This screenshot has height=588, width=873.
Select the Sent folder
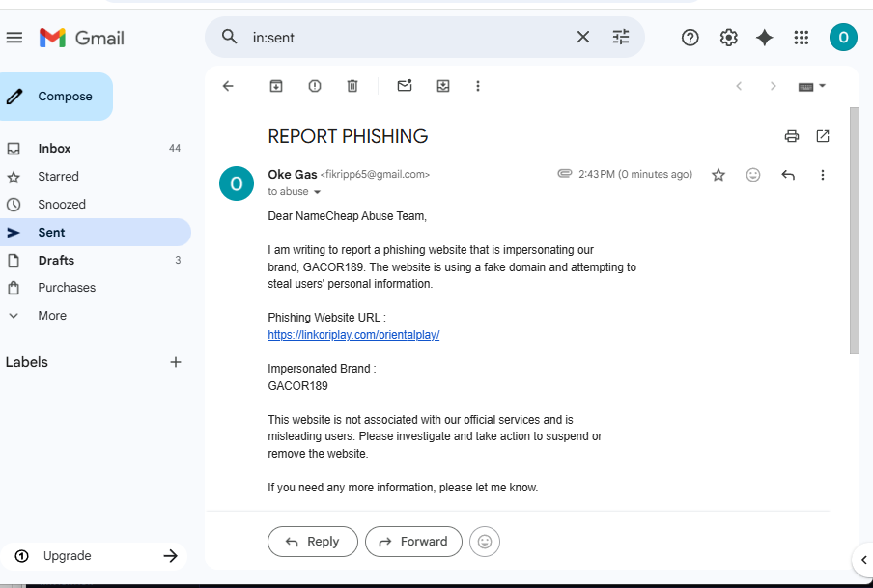click(95, 232)
